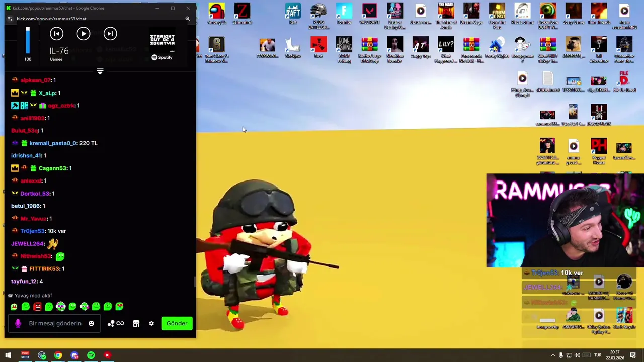The width and height of the screenshot is (644, 362).
Task: Open The Mare of Jonah shortcut
Action: [446, 16]
